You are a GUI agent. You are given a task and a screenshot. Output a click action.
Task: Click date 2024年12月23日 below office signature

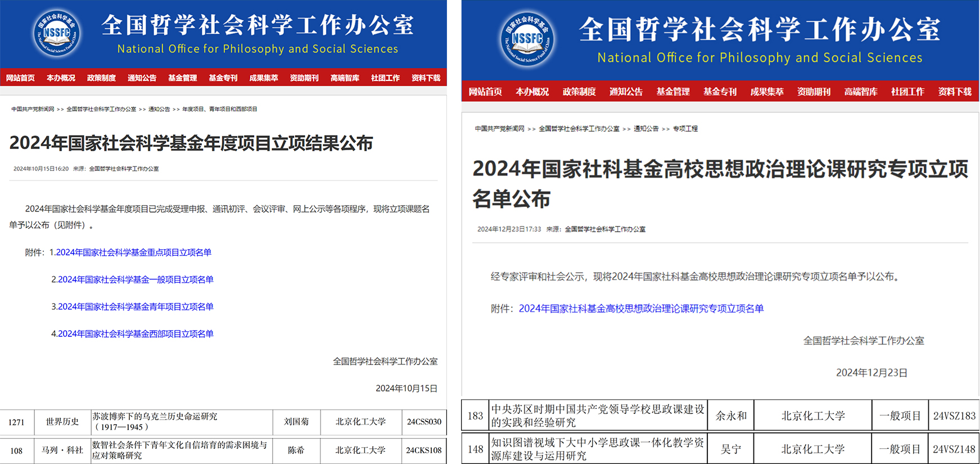[871, 373]
